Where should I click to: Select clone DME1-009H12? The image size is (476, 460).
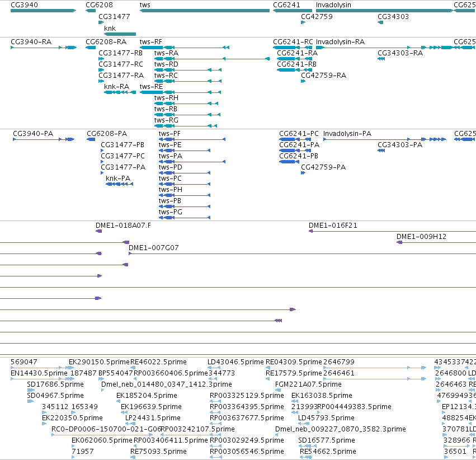click(436, 242)
